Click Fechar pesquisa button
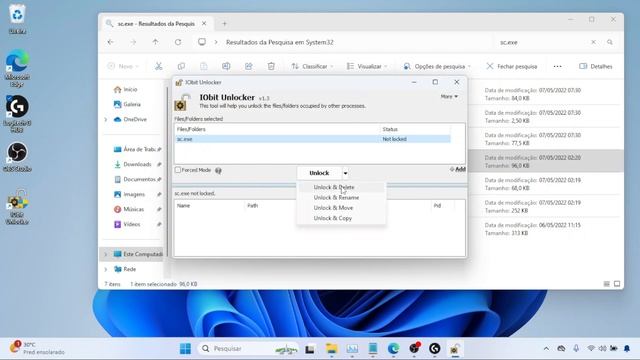The width and height of the screenshot is (640, 360). click(512, 66)
